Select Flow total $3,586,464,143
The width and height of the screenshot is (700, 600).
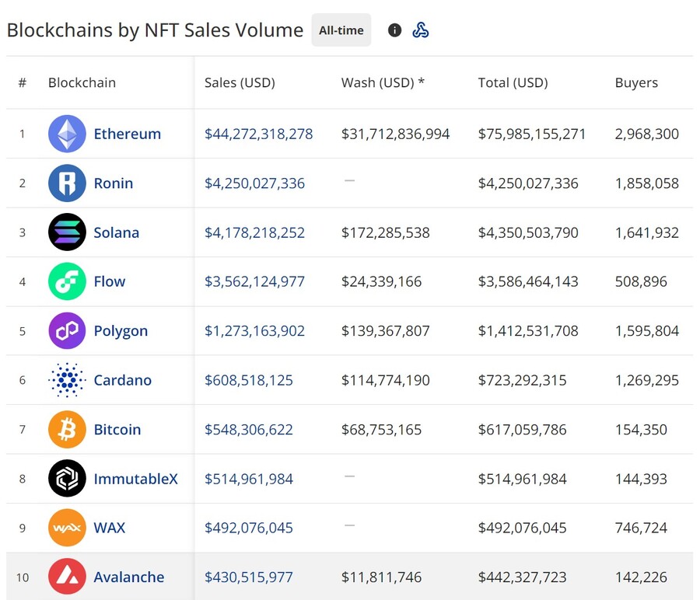[528, 281]
